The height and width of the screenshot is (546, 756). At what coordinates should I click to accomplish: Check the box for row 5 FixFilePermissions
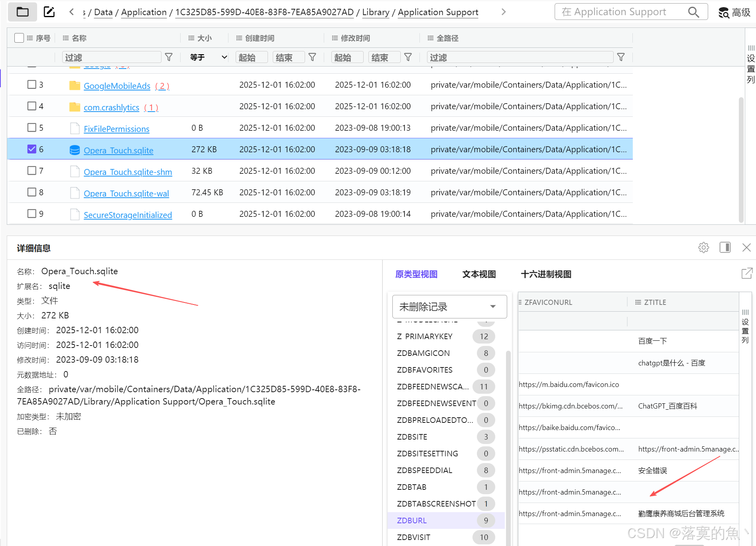click(32, 128)
